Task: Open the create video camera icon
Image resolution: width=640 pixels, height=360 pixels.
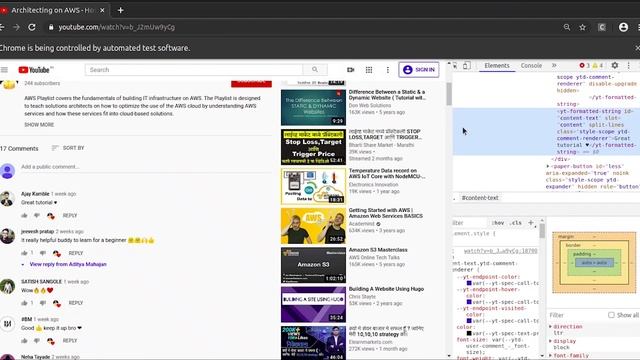Action: [350, 70]
